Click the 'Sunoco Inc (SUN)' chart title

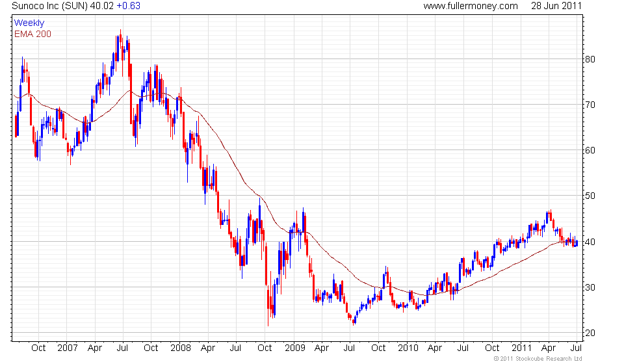pos(49,6)
